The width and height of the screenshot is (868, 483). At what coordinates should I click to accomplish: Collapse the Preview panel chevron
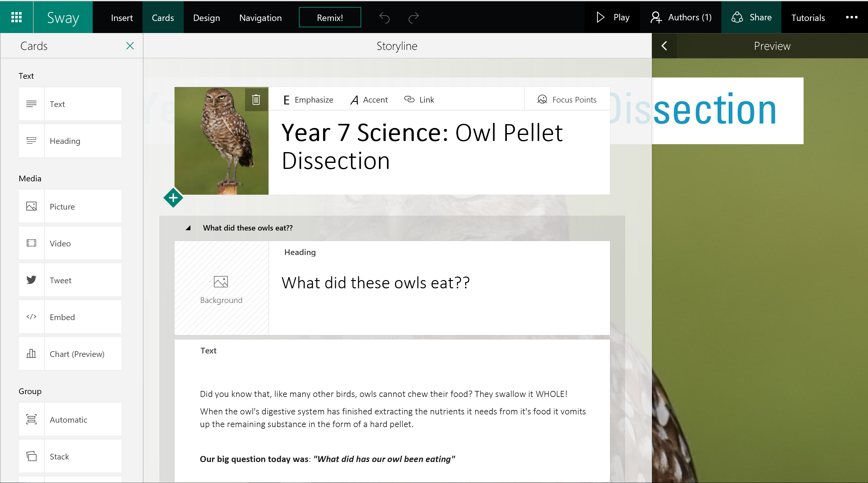(x=664, y=46)
